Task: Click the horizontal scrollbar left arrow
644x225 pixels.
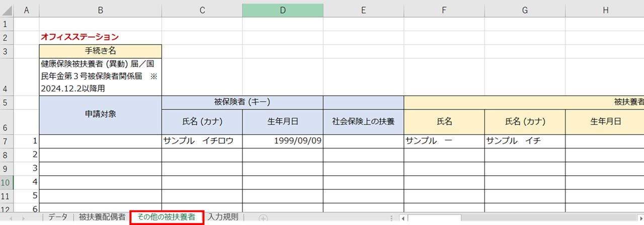Action: (403, 218)
